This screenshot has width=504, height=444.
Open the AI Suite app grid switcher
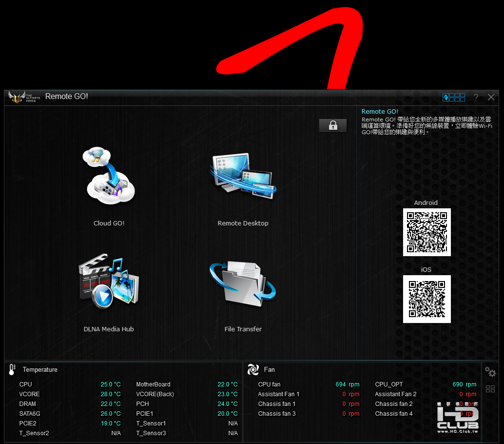[453, 97]
